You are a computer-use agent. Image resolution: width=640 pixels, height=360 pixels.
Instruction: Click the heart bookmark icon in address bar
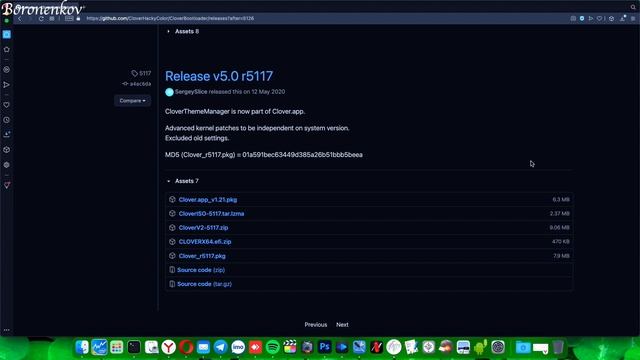(600, 18)
